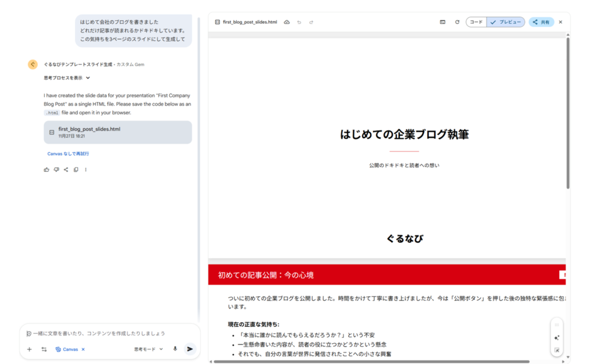Click the bottom icon in floating canvas toolbar
The width and height of the screenshot is (597, 364).
[557, 350]
